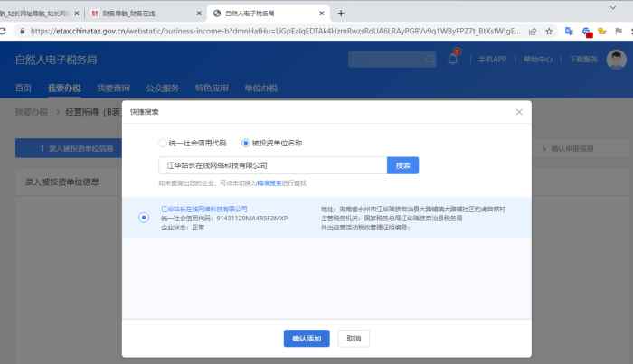Open the 特色应用 navigation tab
The width and height of the screenshot is (633, 364).
(212, 89)
